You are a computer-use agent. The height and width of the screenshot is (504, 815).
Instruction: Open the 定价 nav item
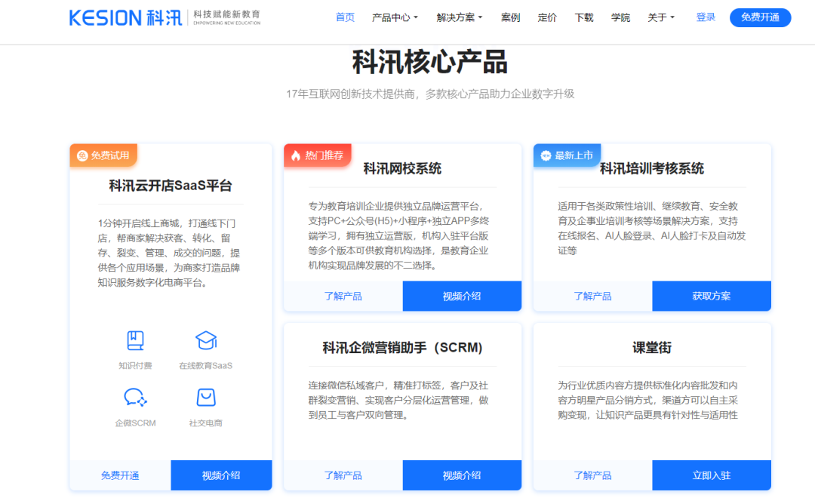click(x=547, y=17)
